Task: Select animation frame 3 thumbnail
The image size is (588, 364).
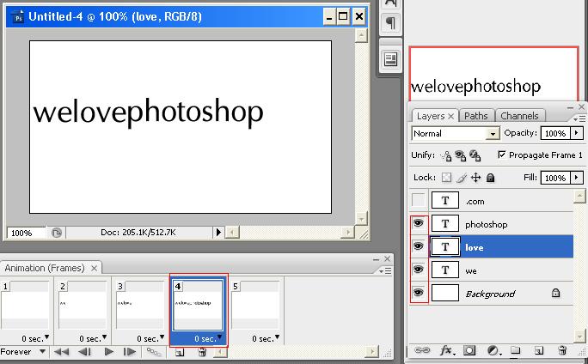Action: tap(140, 305)
